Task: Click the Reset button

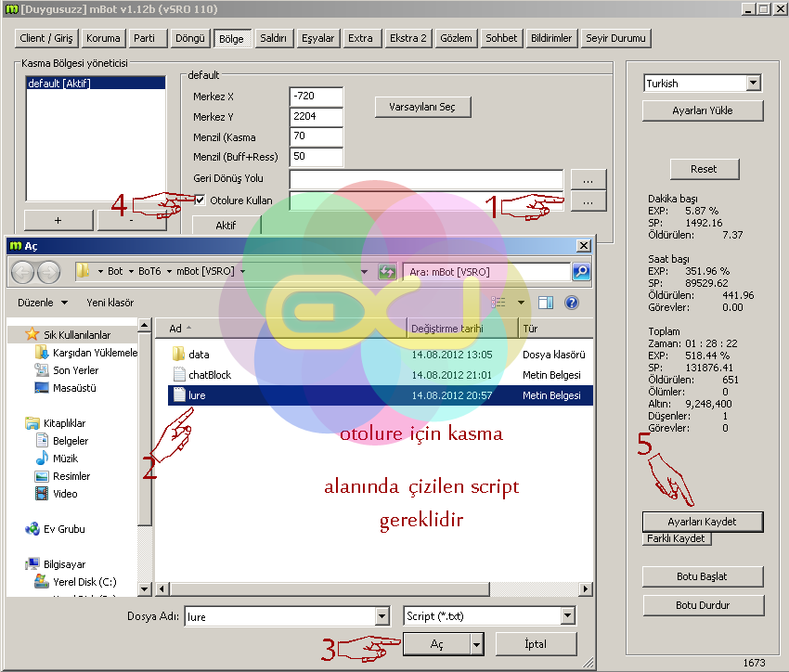Action: coord(705,169)
